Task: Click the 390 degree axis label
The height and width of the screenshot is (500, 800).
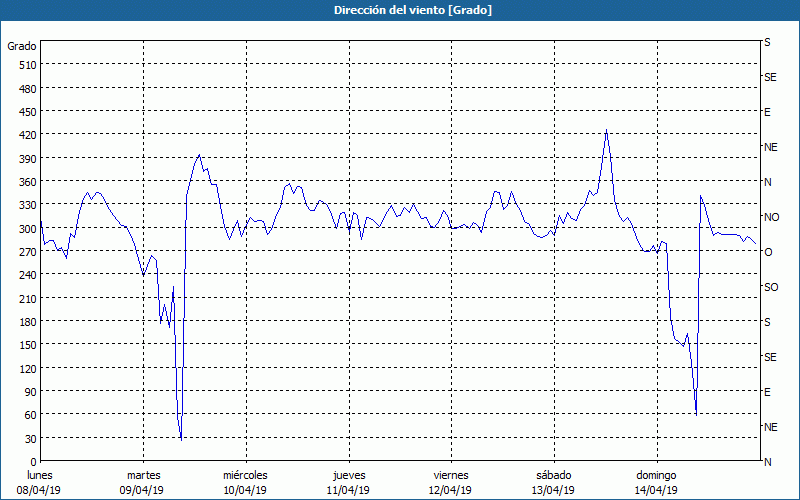Action: coord(28,159)
